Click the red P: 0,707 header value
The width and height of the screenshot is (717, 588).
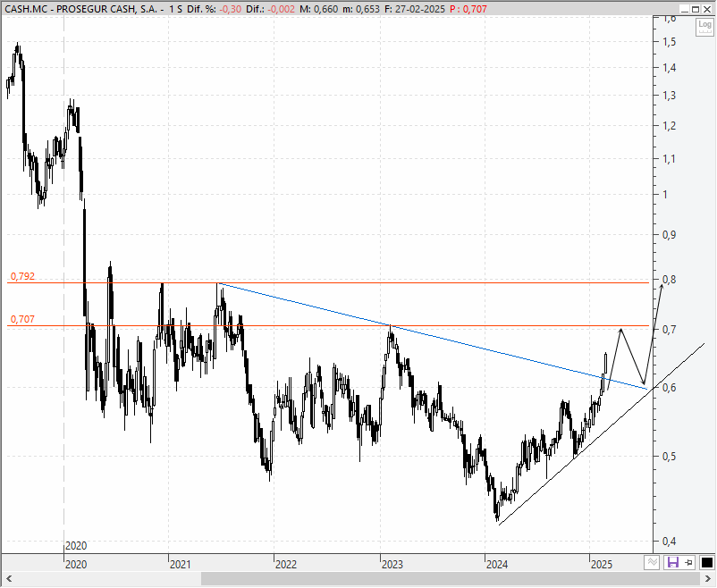pos(468,9)
